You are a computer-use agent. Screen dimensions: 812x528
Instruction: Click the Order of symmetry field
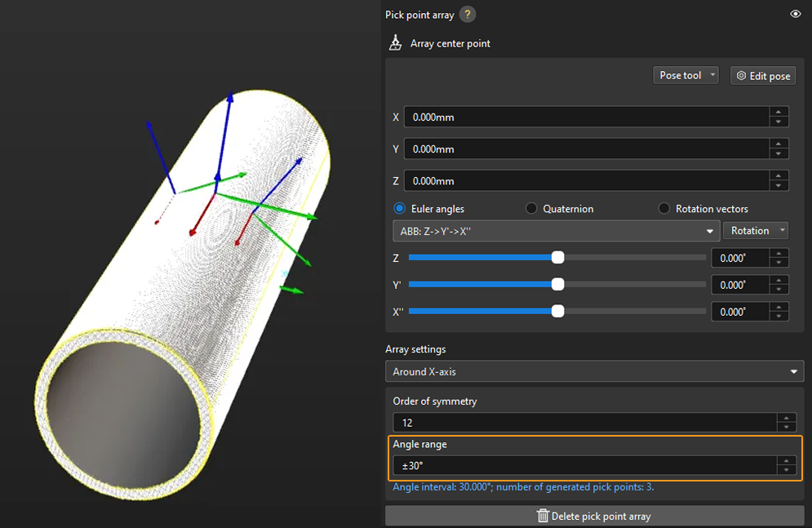pyautogui.click(x=583, y=423)
